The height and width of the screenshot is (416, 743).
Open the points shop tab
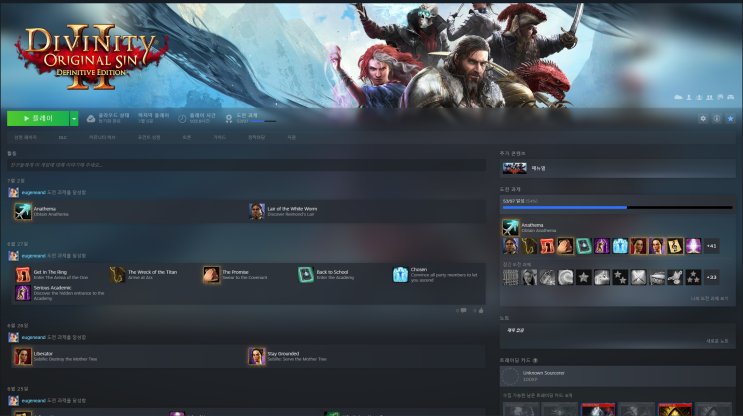pyautogui.click(x=149, y=137)
